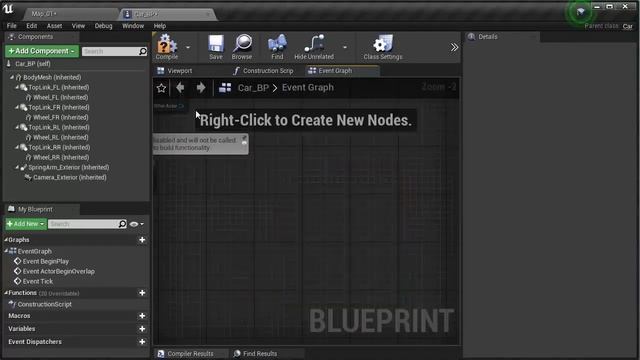This screenshot has height=360, width=640.
Task: Select Event ActorBeginOverlap entry
Action: tap(58, 271)
